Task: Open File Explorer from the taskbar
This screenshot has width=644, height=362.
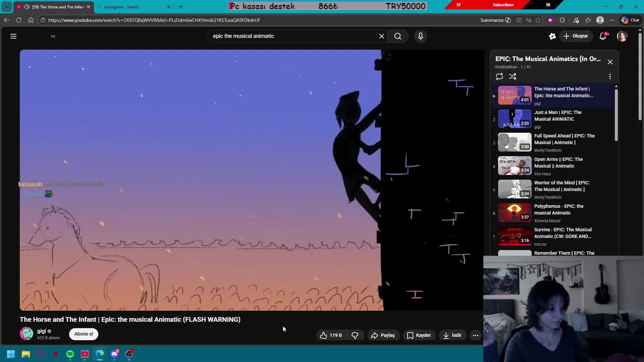Action: point(26,354)
